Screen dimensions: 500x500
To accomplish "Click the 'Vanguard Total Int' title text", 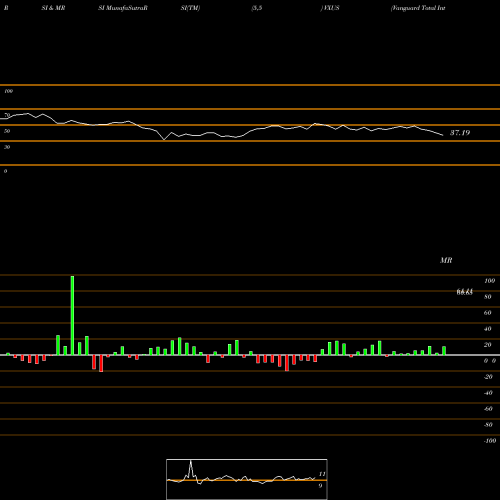I will pos(418,8).
